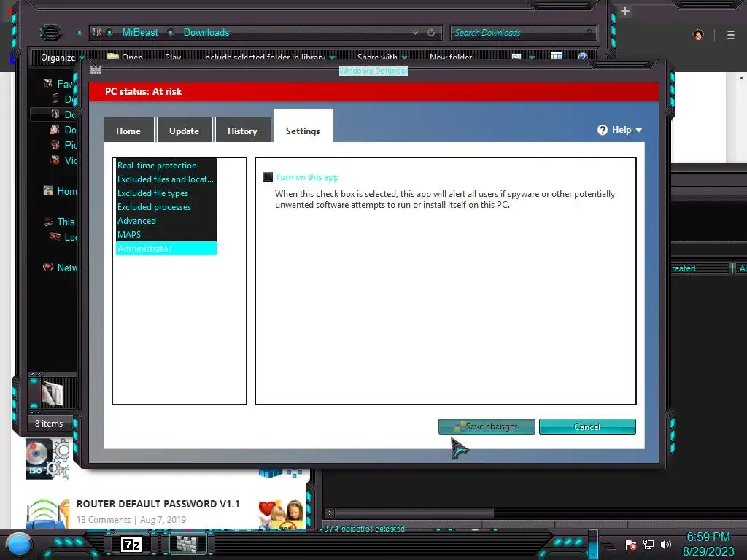Open Homegroup in the navigation pane
The image size is (747, 560).
coord(61,191)
